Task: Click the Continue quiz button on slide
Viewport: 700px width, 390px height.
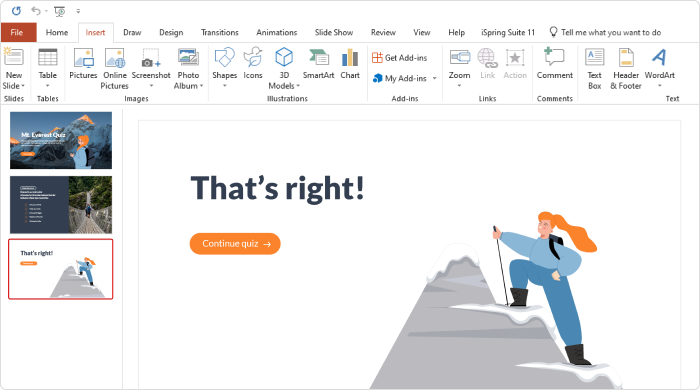Action: [x=235, y=244]
